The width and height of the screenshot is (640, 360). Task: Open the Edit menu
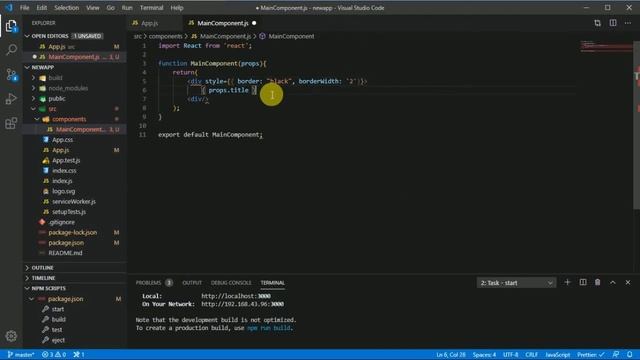42,8
